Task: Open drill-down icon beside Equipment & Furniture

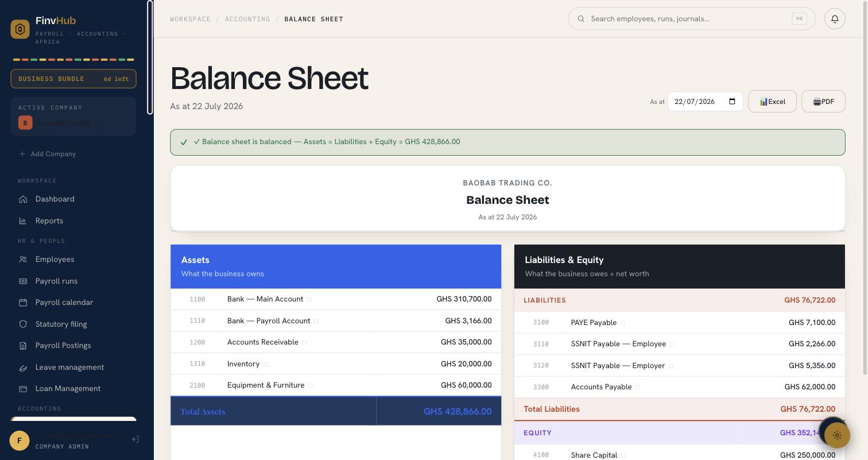Action: (311, 386)
